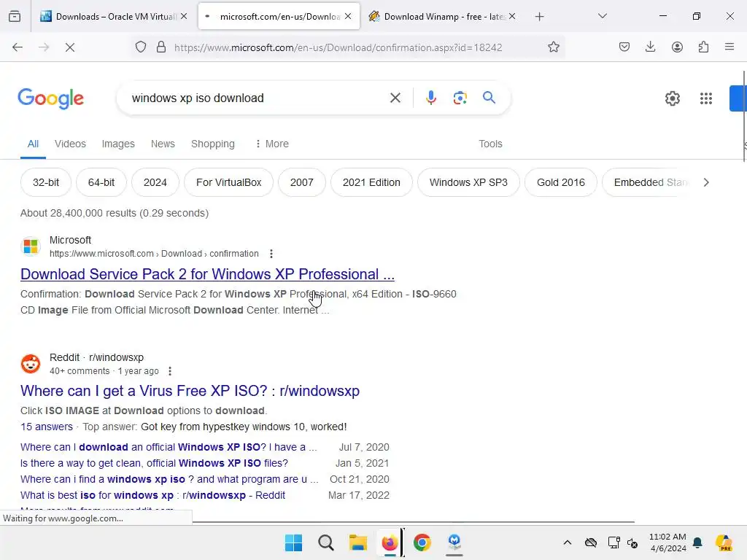Launch File Explorer from taskbar
Screen dimensions: 747x560
357,542
